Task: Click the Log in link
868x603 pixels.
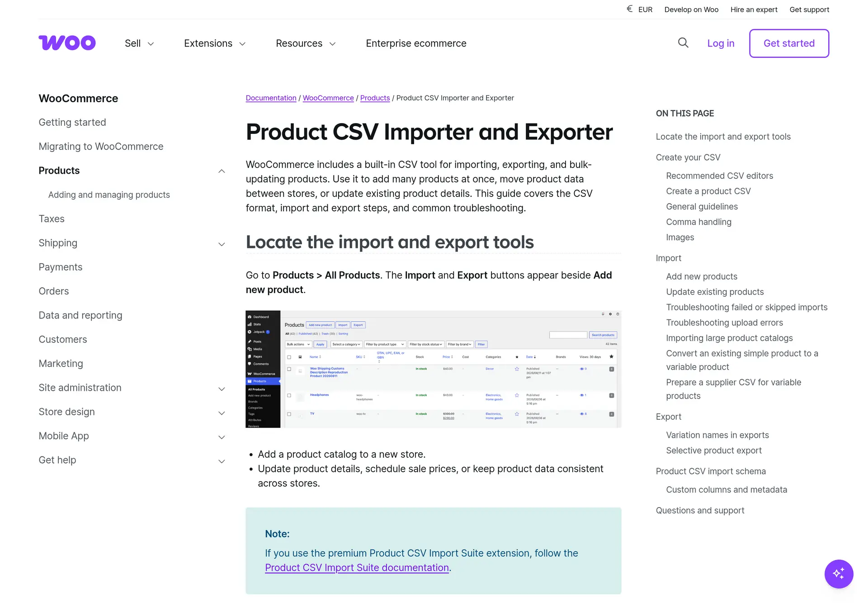Action: click(x=721, y=43)
